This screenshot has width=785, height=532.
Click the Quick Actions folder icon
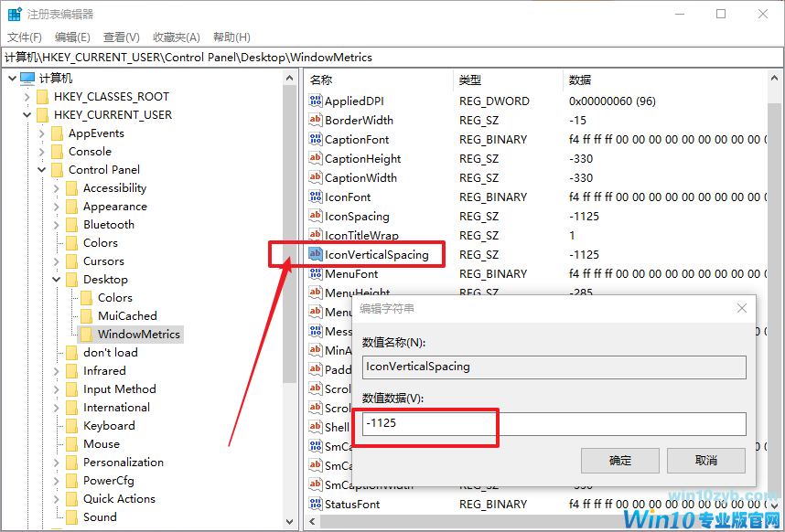[x=71, y=498]
